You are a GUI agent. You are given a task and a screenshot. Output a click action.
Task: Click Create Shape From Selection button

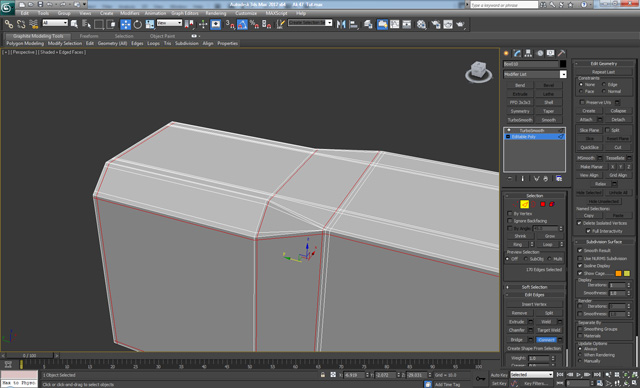(534, 348)
